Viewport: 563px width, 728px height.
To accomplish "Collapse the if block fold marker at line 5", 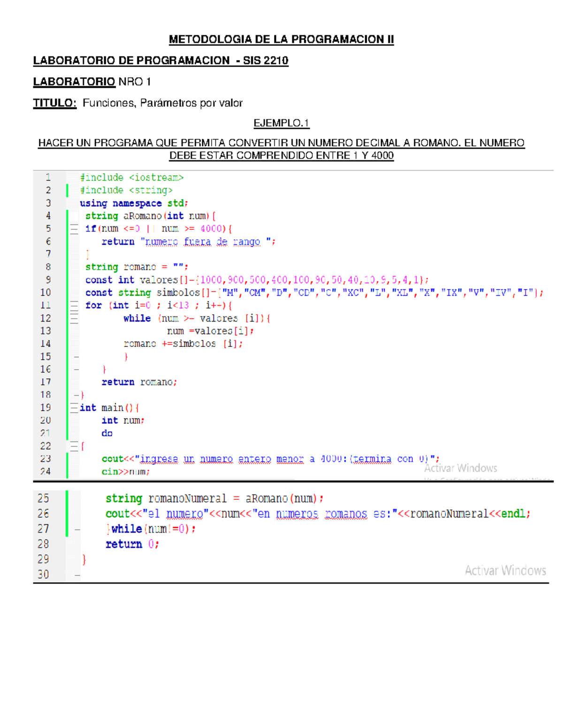I will tap(75, 229).
